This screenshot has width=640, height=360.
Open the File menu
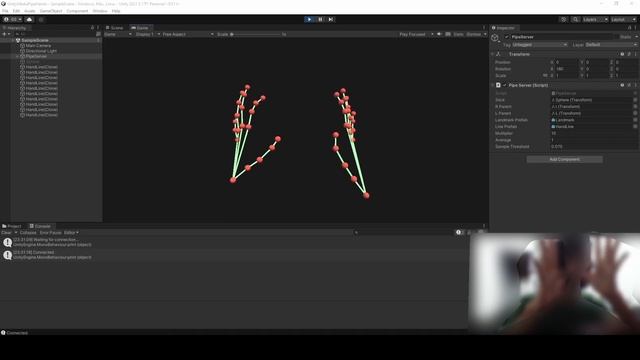click(x=5, y=11)
